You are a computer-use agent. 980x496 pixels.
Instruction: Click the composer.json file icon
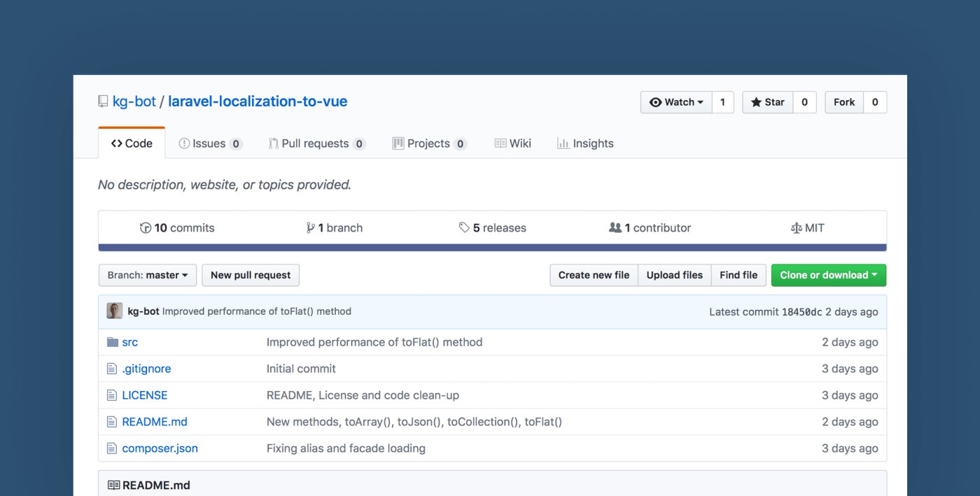pyautogui.click(x=111, y=448)
